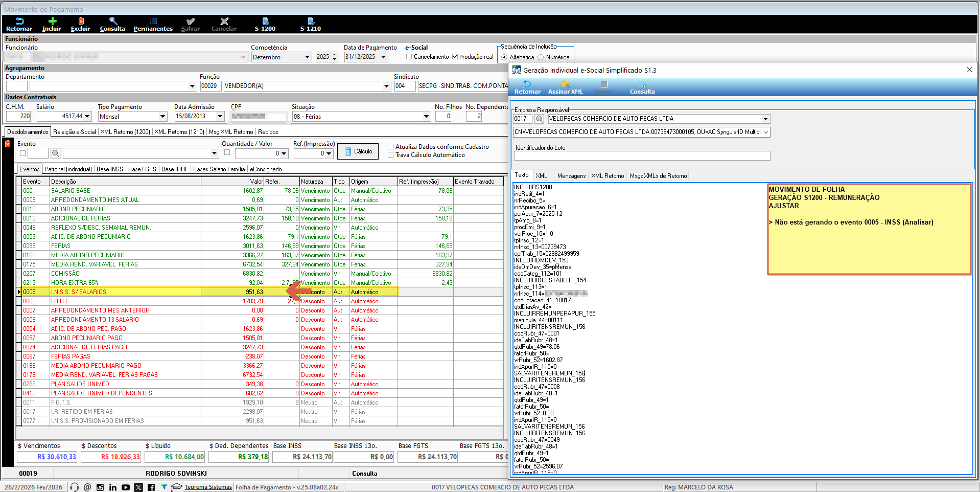
Task: Open the XML Retorno (1200) tab
Action: point(125,132)
